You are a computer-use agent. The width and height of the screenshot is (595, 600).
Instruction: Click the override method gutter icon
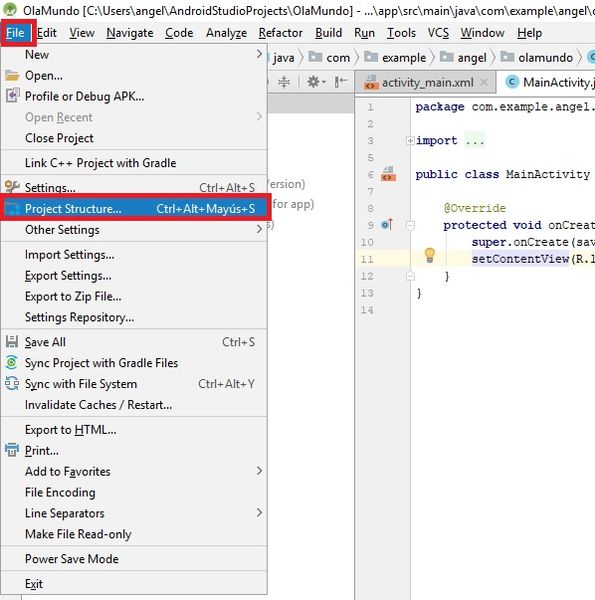(387, 225)
